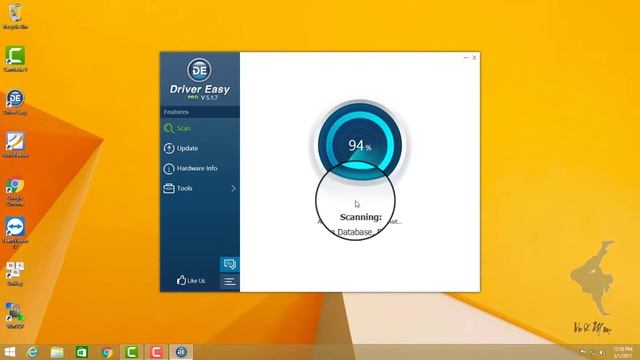
Task: Open the UniKey desktop shortcut
Action: pyautogui.click(x=15, y=273)
